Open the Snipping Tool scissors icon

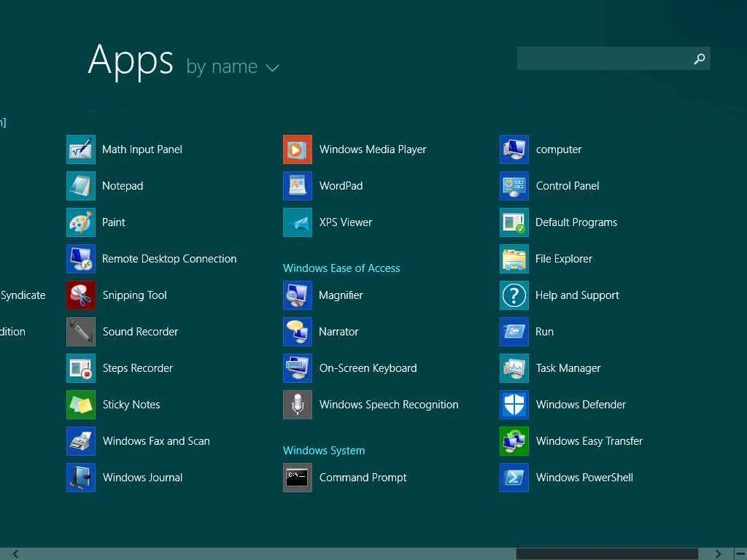click(x=80, y=295)
